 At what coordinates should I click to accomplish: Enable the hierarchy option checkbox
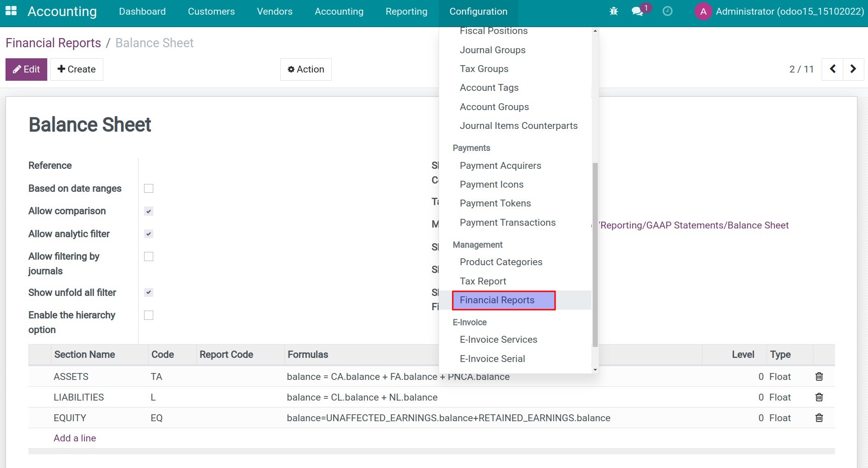(148, 315)
